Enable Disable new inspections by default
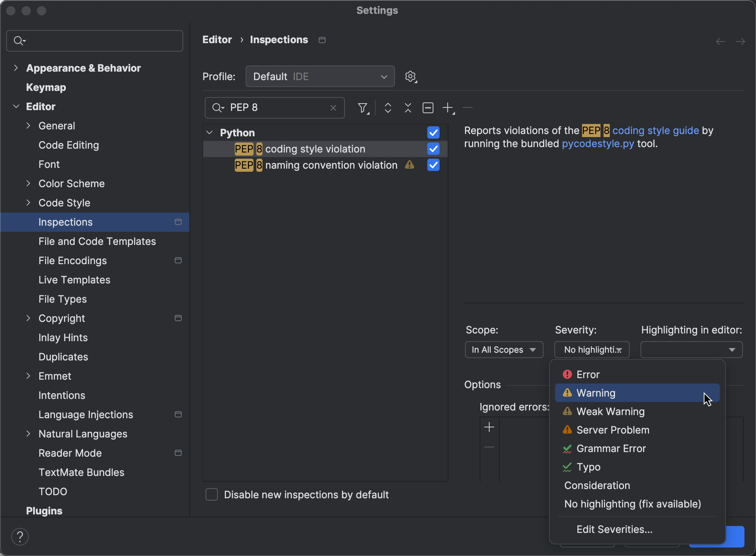The width and height of the screenshot is (756, 556). click(211, 494)
